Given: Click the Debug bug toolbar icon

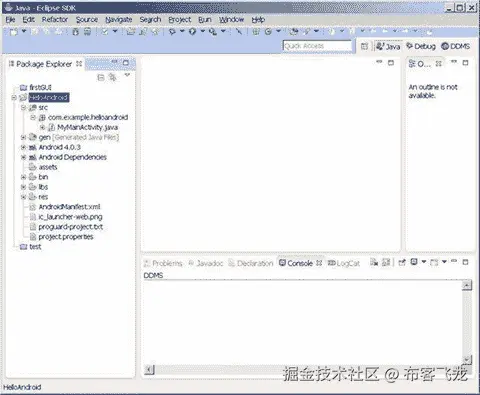Looking at the screenshot, I should click(x=172, y=32).
